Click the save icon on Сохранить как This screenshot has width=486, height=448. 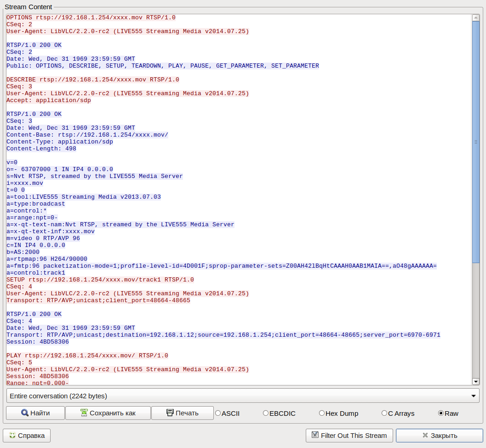(84, 413)
